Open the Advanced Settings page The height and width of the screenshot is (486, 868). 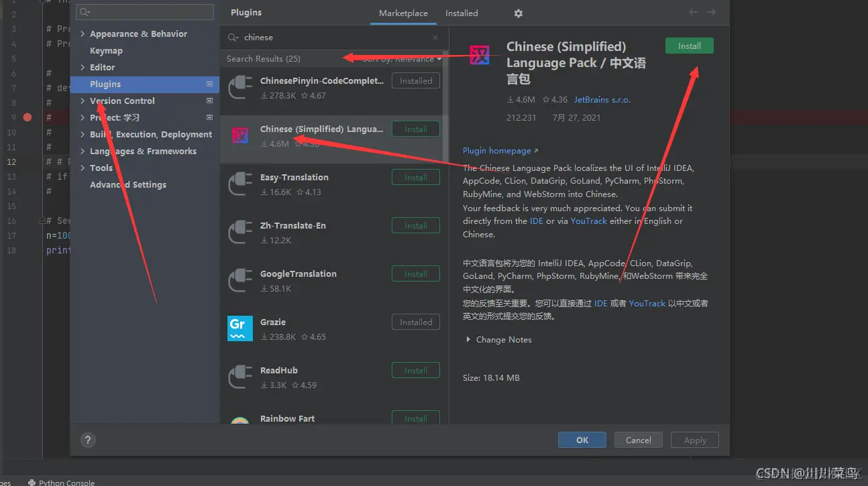pos(128,184)
